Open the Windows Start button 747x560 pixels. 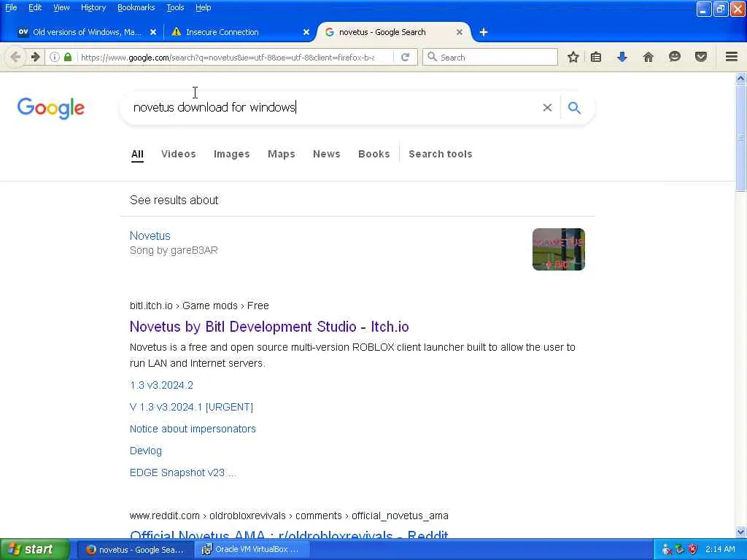pos(35,550)
